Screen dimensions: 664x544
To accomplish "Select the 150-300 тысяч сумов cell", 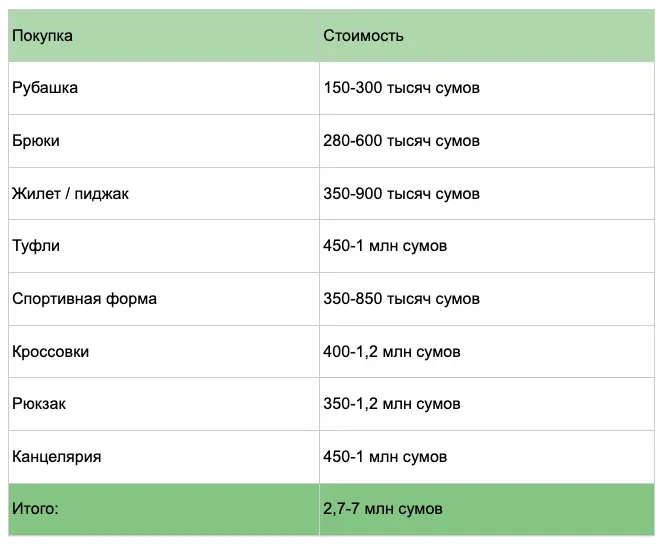I will click(x=487, y=88).
